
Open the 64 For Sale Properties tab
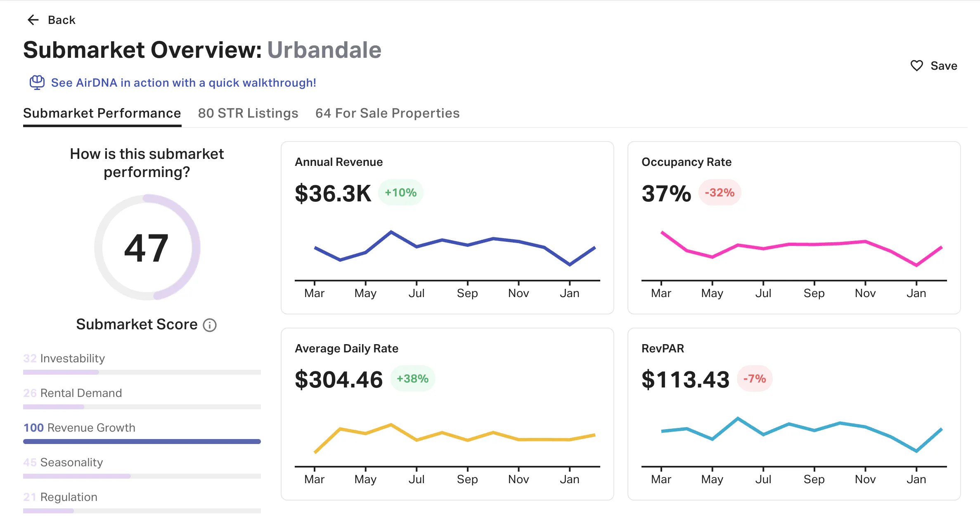pyautogui.click(x=387, y=113)
